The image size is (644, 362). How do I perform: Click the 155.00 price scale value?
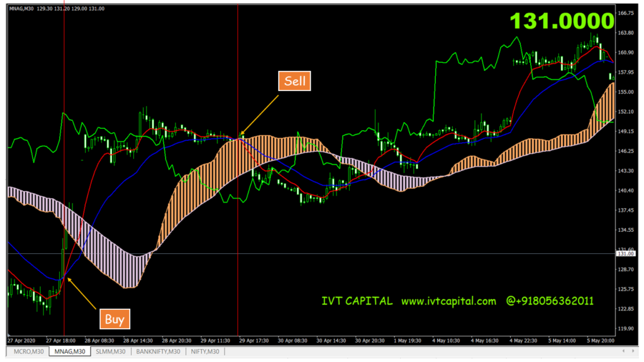(626, 92)
